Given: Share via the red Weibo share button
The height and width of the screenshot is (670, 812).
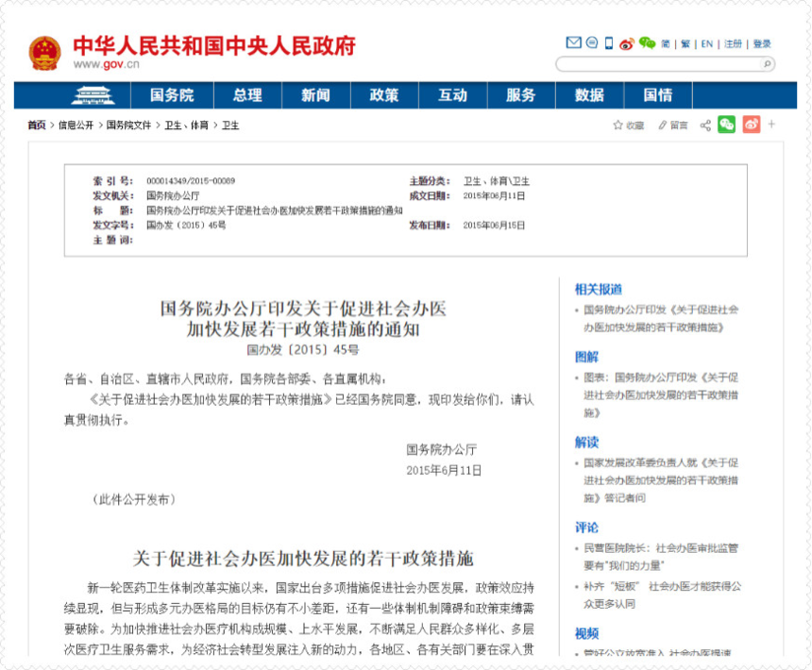Looking at the screenshot, I should (751, 125).
